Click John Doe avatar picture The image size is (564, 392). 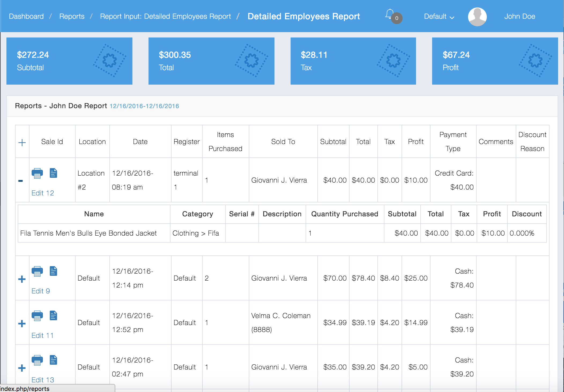[477, 17]
